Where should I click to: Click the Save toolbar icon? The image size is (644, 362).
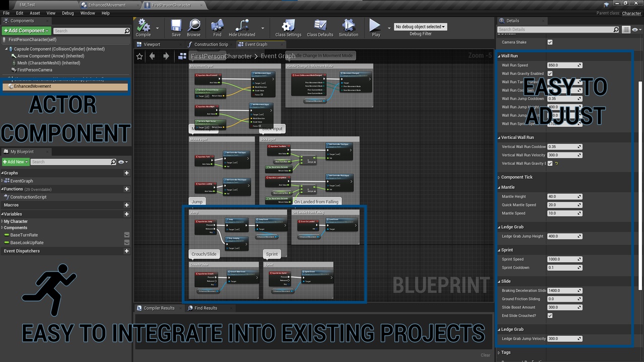click(x=176, y=26)
